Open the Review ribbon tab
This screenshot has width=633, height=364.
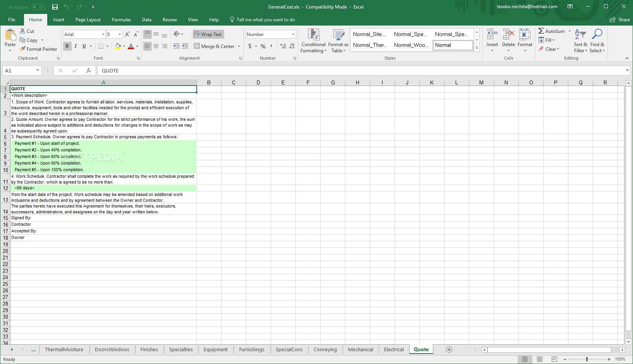pyautogui.click(x=170, y=20)
